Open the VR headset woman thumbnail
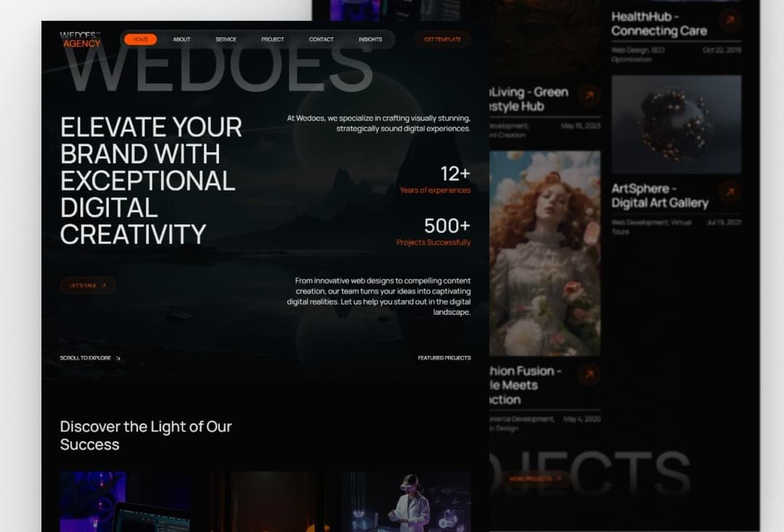Image resolution: width=784 pixels, height=532 pixels. click(x=406, y=501)
